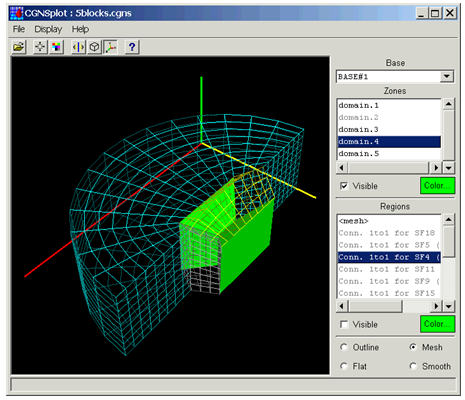Viewport: 465px width, 400px height.
Task: Select the Smooth radio button
Action: tap(413, 366)
